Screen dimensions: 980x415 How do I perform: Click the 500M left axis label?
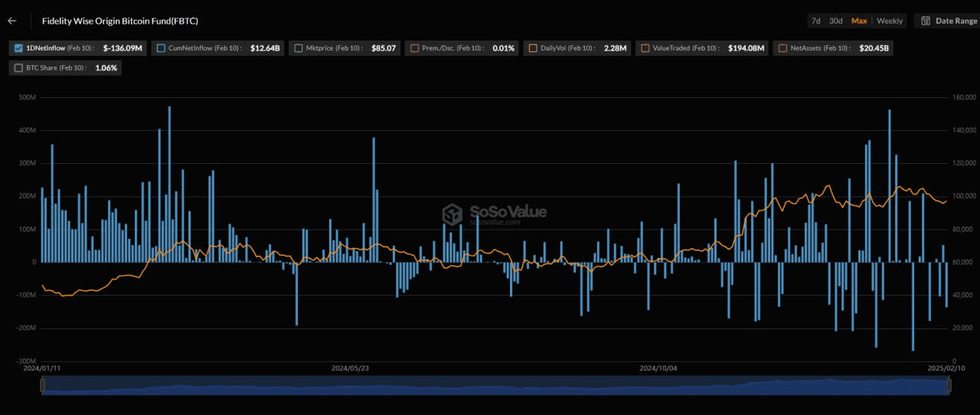pyautogui.click(x=28, y=98)
